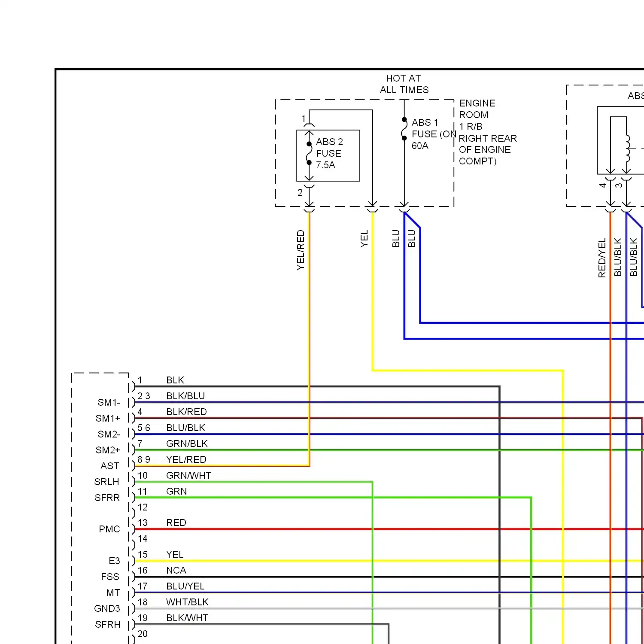This screenshot has width=644, height=644.
Task: Click the YEL/RED label at pins 8 9
Action: [186, 459]
